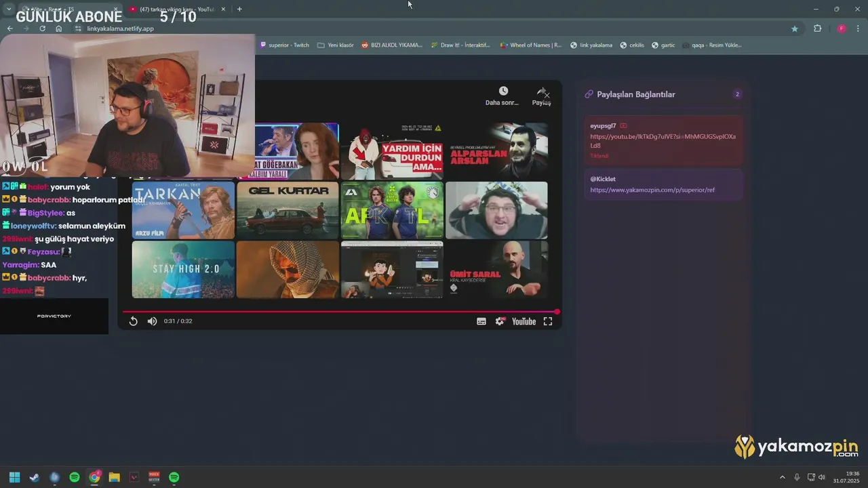Open the Draw it! bookmark
This screenshot has height=488, width=868.
tap(460, 45)
